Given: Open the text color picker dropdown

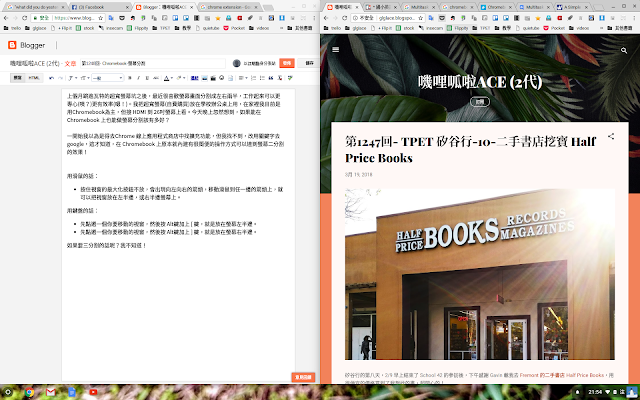Looking at the screenshot, I should tap(168, 78).
